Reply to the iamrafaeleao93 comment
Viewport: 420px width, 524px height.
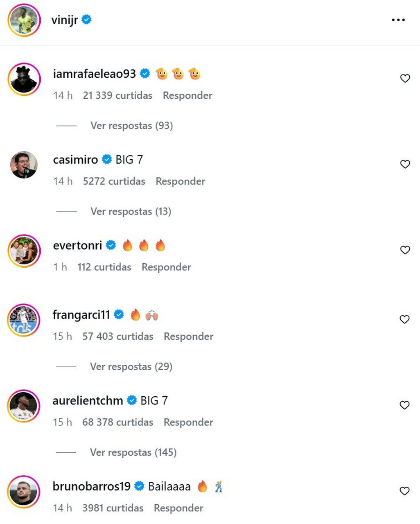[x=187, y=95]
